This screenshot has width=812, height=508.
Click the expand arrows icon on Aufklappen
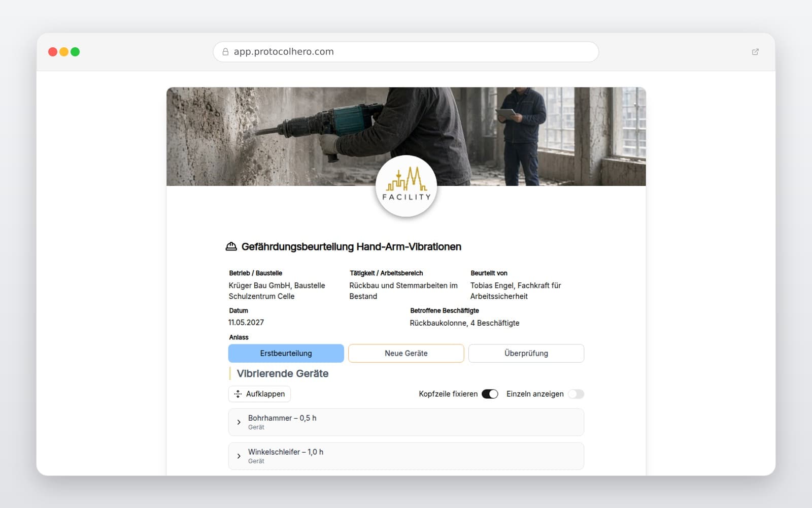pos(238,394)
